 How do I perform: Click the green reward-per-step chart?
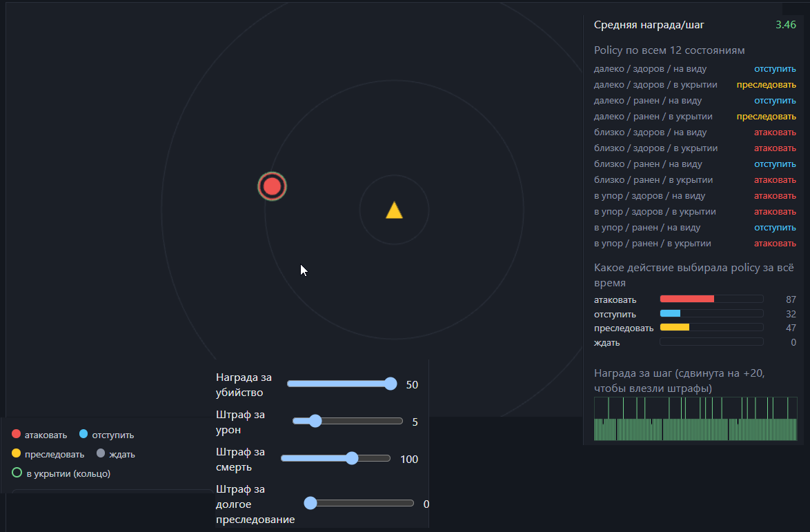695,419
